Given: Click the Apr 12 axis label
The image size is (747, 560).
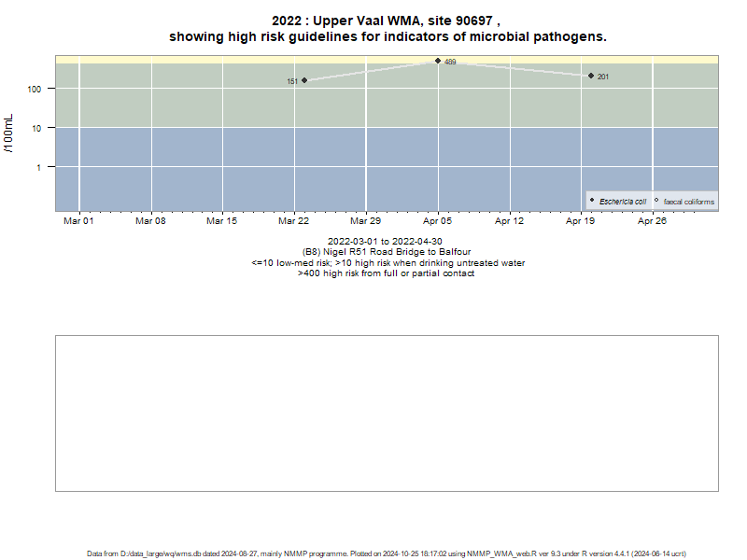Looking at the screenshot, I should 509,221.
